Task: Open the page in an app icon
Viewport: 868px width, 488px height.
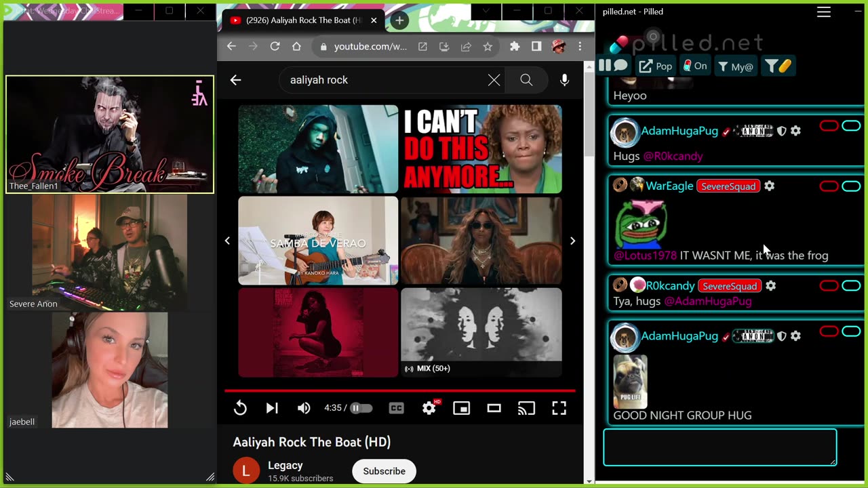Action: coord(422,47)
